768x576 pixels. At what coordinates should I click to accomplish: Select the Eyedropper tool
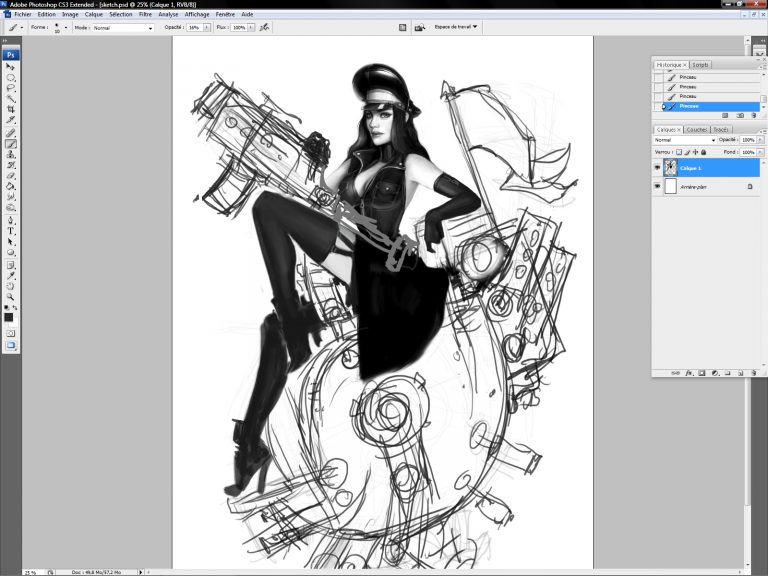[10, 276]
